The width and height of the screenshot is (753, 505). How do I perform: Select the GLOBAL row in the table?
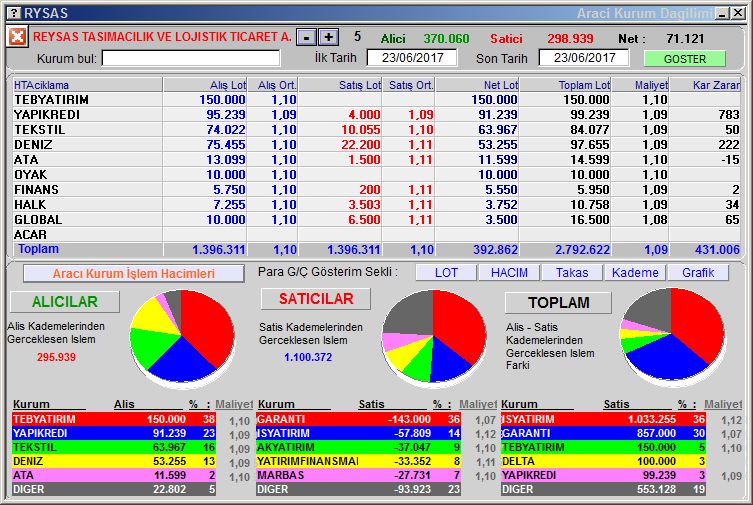tap(376, 219)
